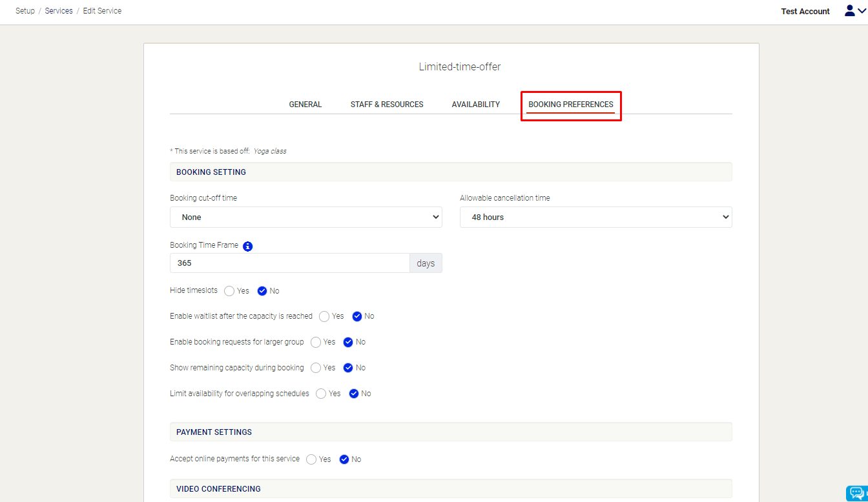Image resolution: width=868 pixels, height=502 pixels.
Task: Show remaining capacity during booking
Action: click(315, 368)
